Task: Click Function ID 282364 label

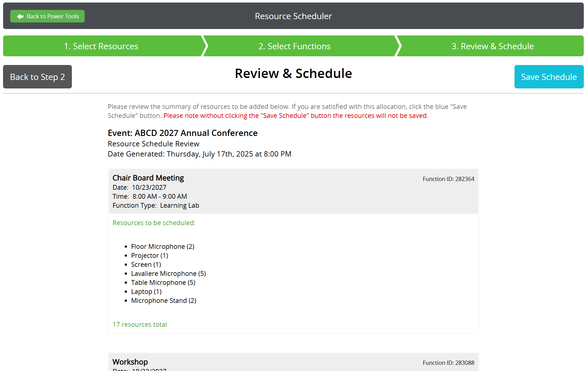Action: coord(448,179)
